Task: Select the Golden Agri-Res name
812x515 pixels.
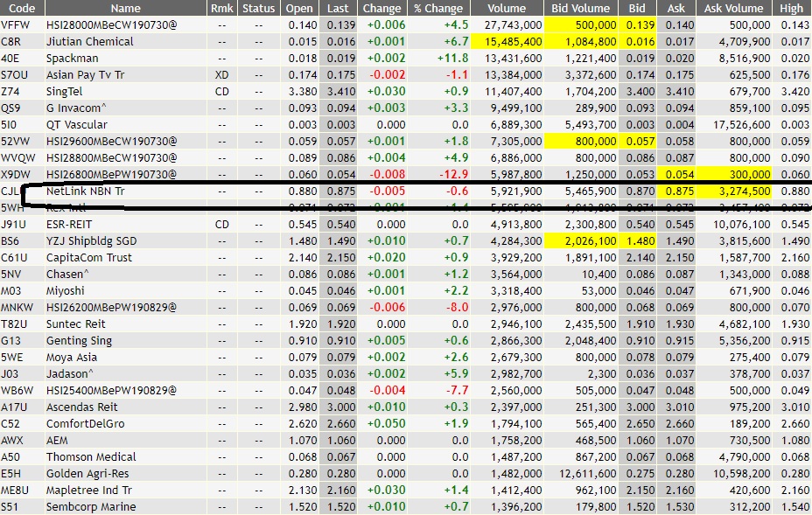Action: [87, 474]
